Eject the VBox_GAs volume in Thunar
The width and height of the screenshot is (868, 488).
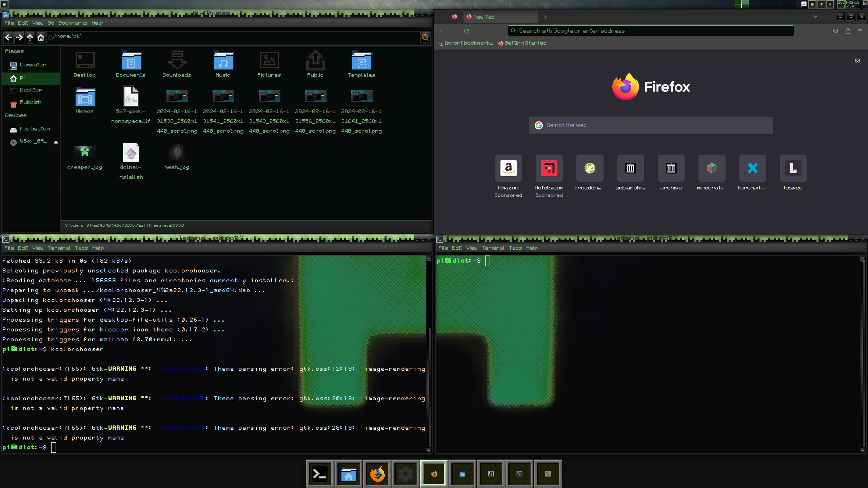coord(56,142)
